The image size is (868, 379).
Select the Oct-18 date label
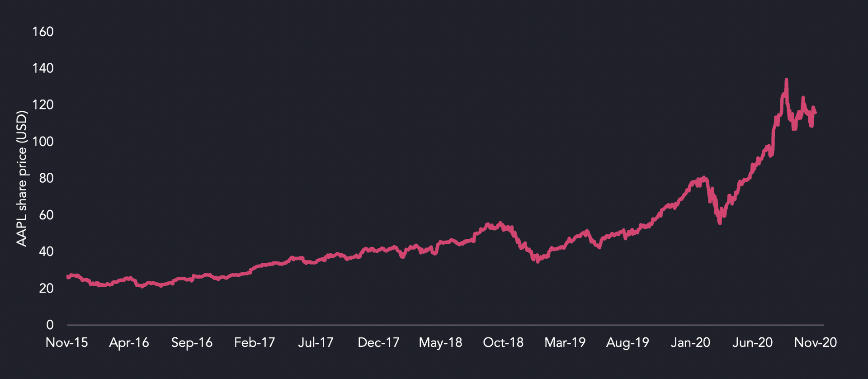pyautogui.click(x=503, y=343)
